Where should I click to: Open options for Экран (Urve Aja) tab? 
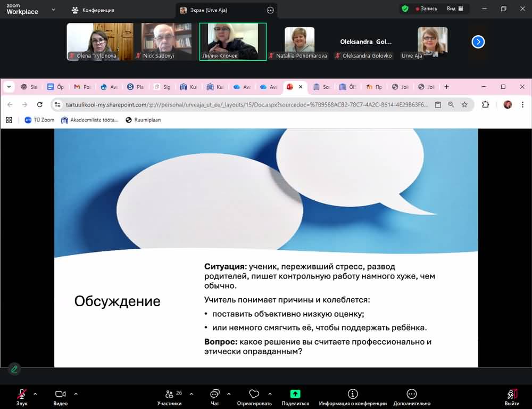[x=270, y=10]
